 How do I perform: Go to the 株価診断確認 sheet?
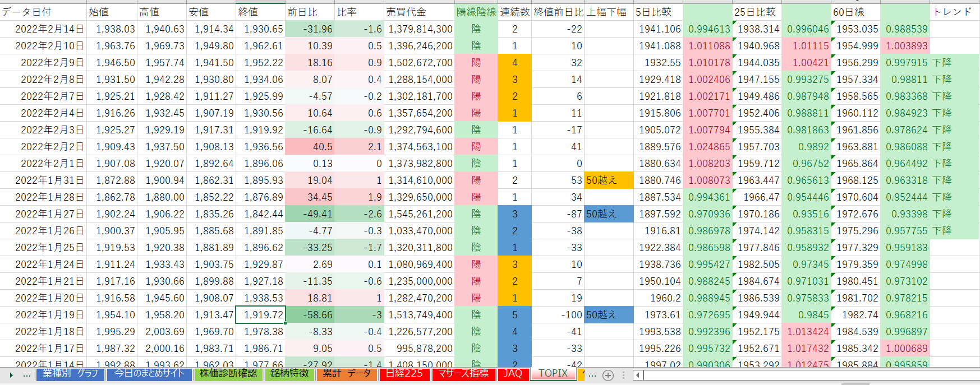coord(228,373)
